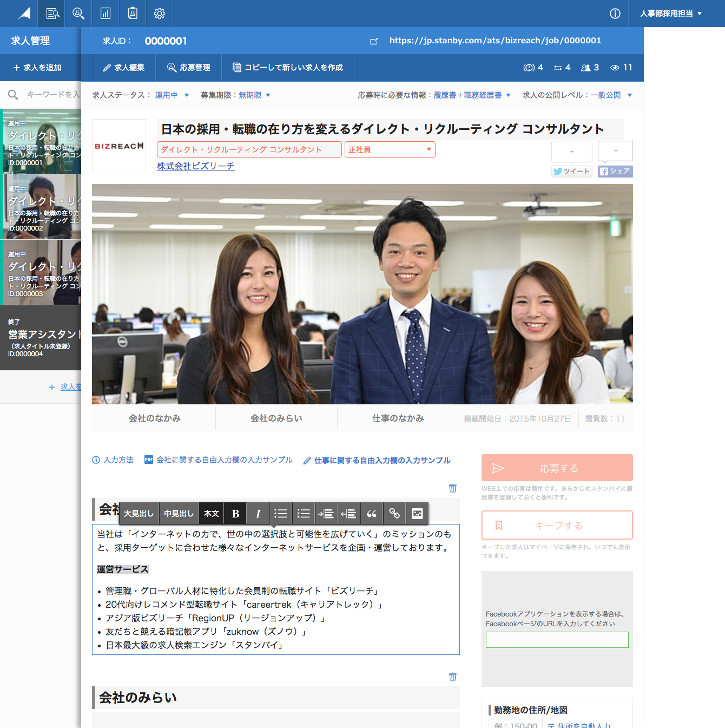Select the ended 営業アシスタント job thumbnail
Image resolution: width=725 pixels, height=728 pixels.
point(41,338)
